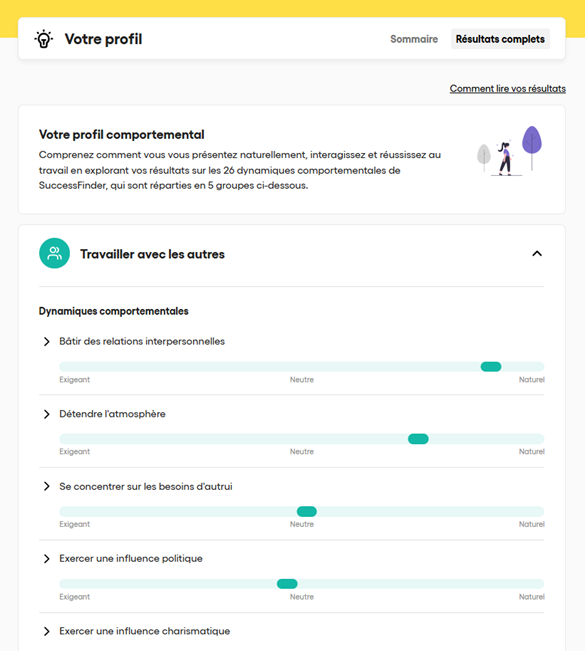This screenshot has height=651, width=585.
Task: Expand Exercer une influence charismatique chevron
Action: tap(47, 631)
